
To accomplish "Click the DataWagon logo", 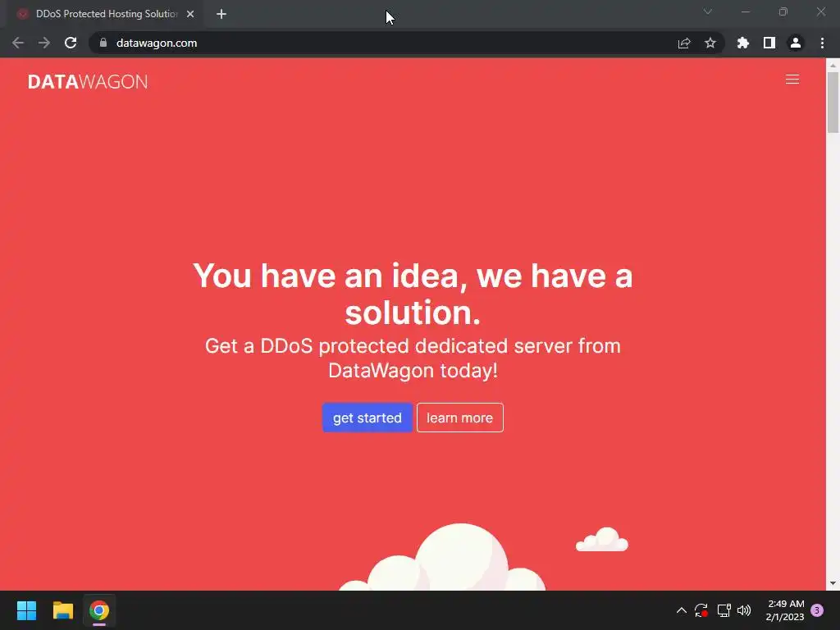I will (88, 81).
